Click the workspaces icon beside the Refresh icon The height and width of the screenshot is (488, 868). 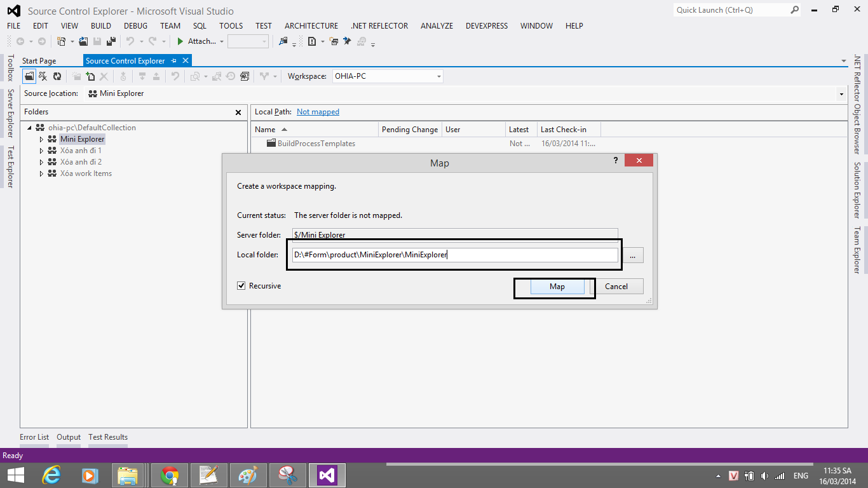point(43,76)
